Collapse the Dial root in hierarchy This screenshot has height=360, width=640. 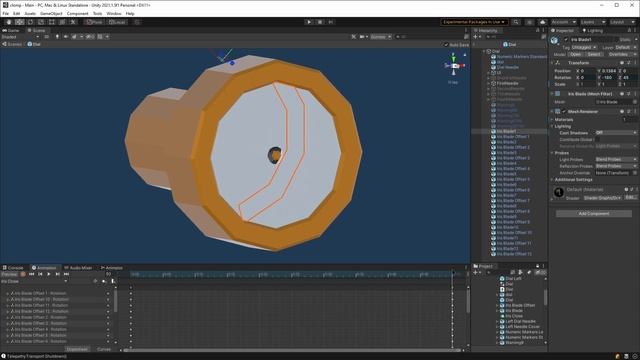[x=484, y=51]
